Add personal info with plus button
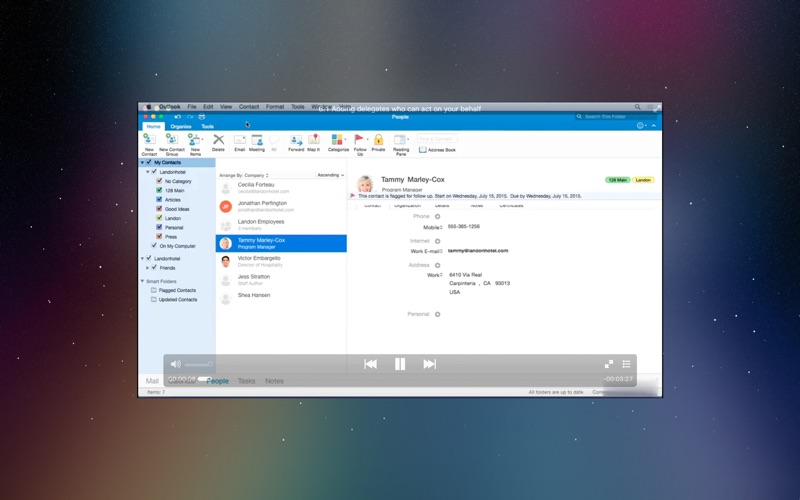800x500 pixels. (x=437, y=314)
